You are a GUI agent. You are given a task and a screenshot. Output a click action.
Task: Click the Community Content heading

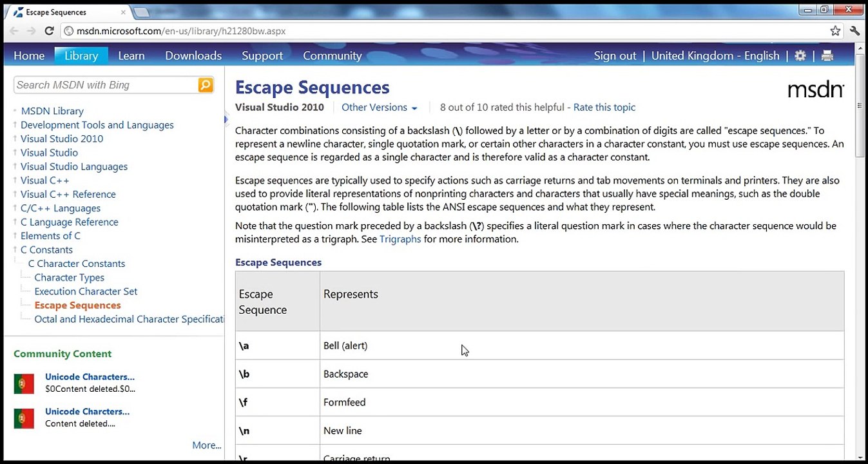63,354
